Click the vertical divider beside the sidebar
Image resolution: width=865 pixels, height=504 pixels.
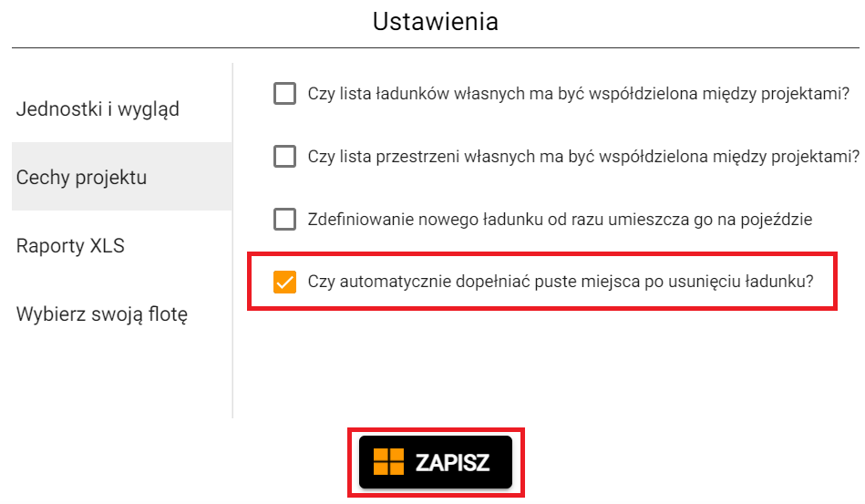[x=232, y=241]
